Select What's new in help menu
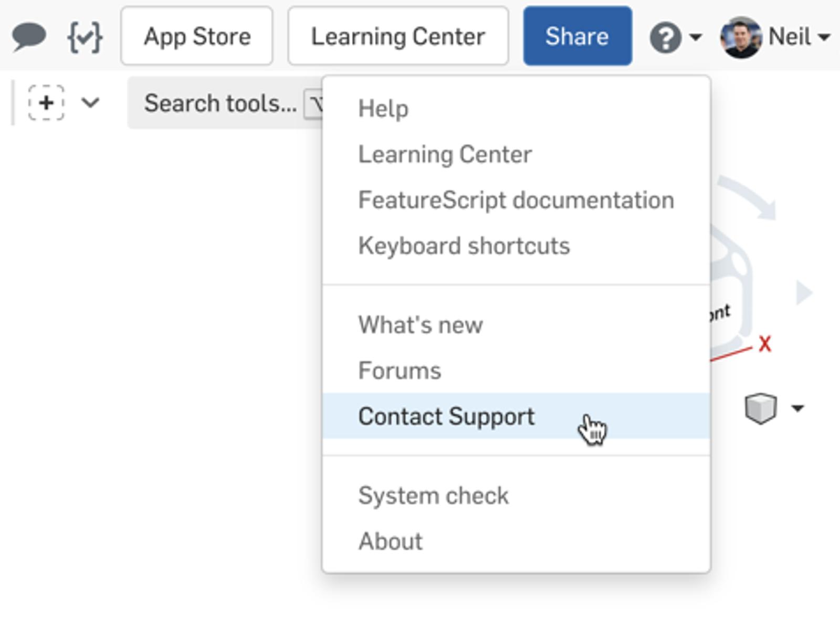 (x=420, y=325)
